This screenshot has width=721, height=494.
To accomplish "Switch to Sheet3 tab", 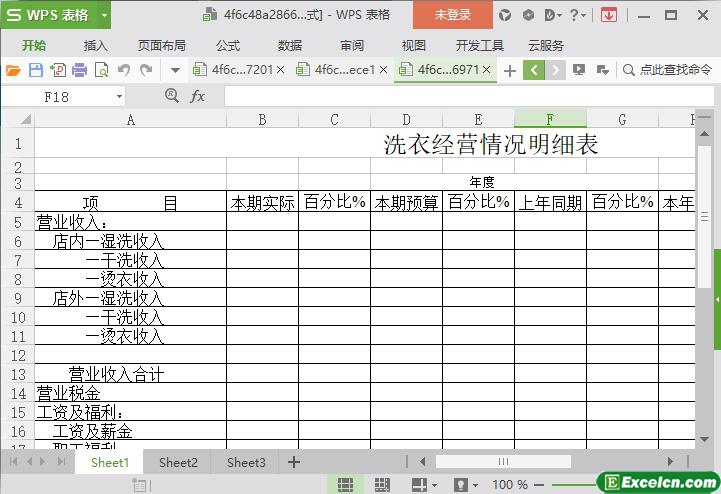I will coord(246,462).
